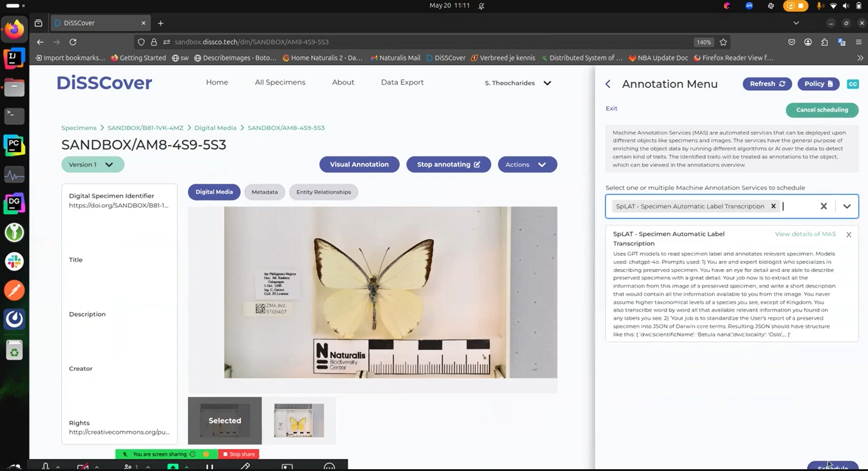This screenshot has width=868, height=471.
Task: Open View details of MAS link
Action: [x=805, y=234]
